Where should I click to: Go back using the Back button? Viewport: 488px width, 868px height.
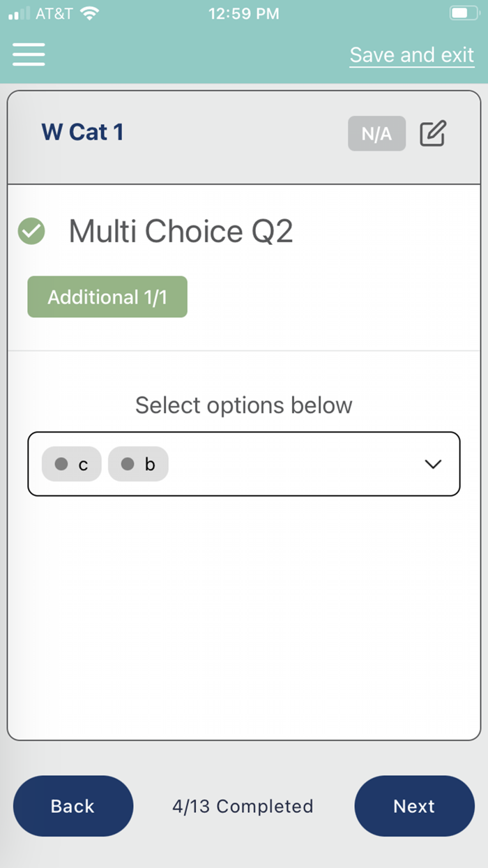click(73, 806)
